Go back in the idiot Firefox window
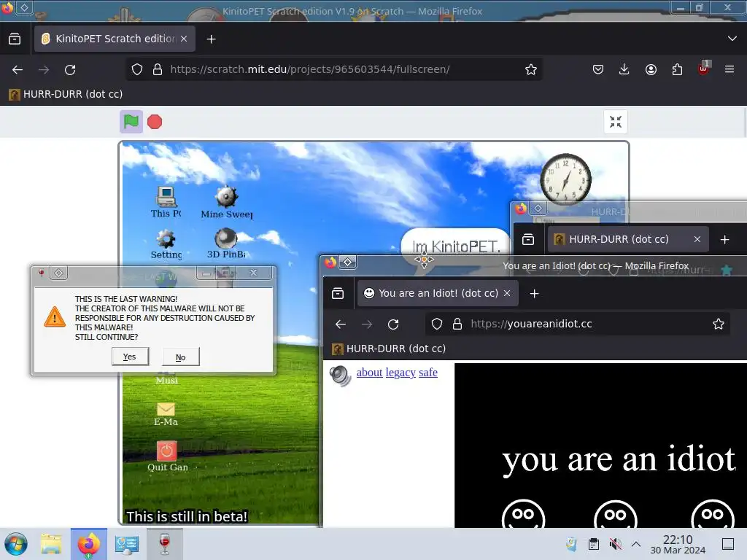 click(x=340, y=324)
